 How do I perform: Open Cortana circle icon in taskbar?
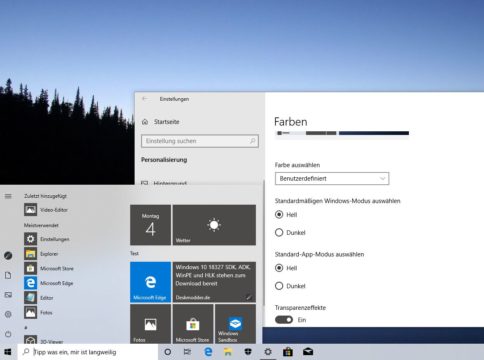pyautogui.click(x=168, y=352)
